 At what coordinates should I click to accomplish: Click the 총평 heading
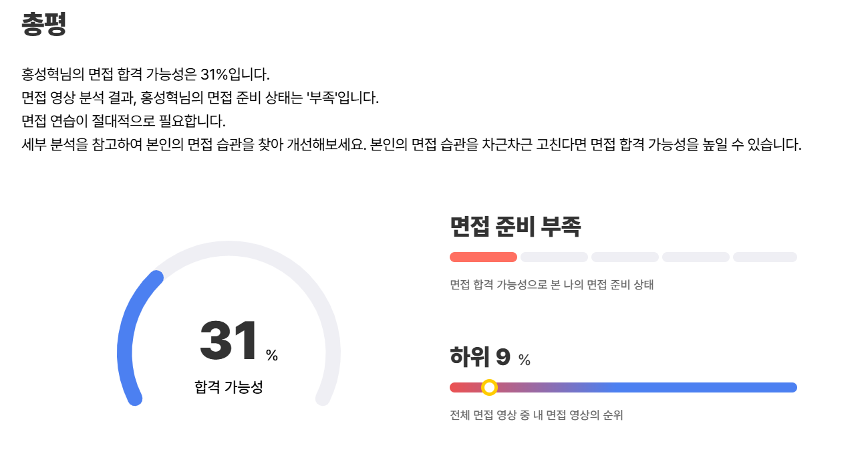[x=44, y=24]
